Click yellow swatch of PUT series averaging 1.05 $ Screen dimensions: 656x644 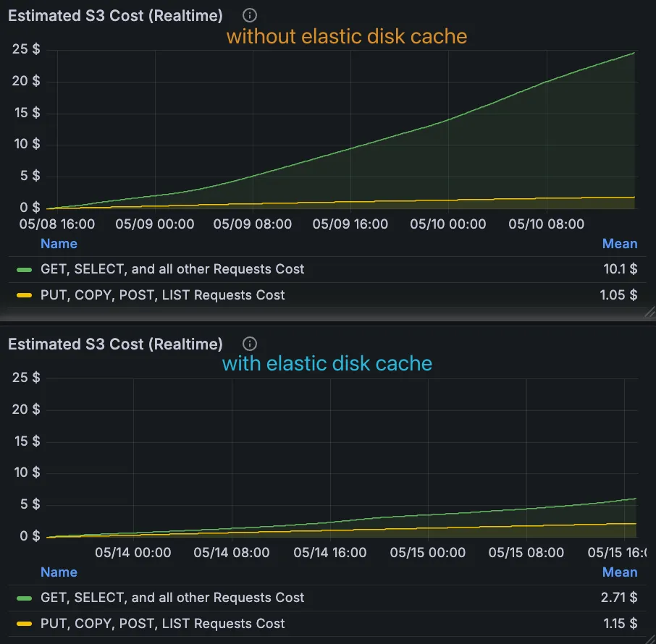[25, 295]
